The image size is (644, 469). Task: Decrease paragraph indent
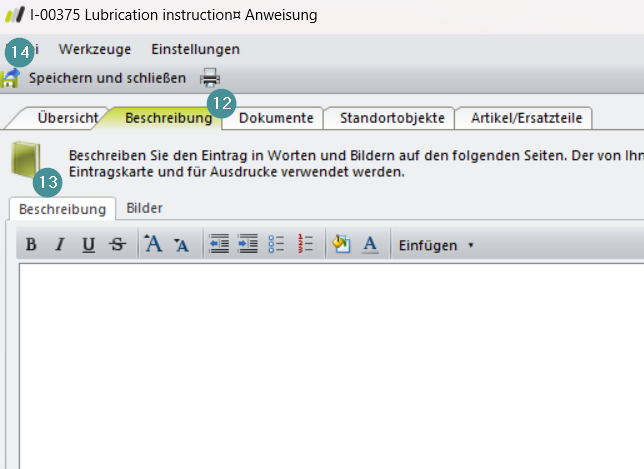(x=219, y=244)
